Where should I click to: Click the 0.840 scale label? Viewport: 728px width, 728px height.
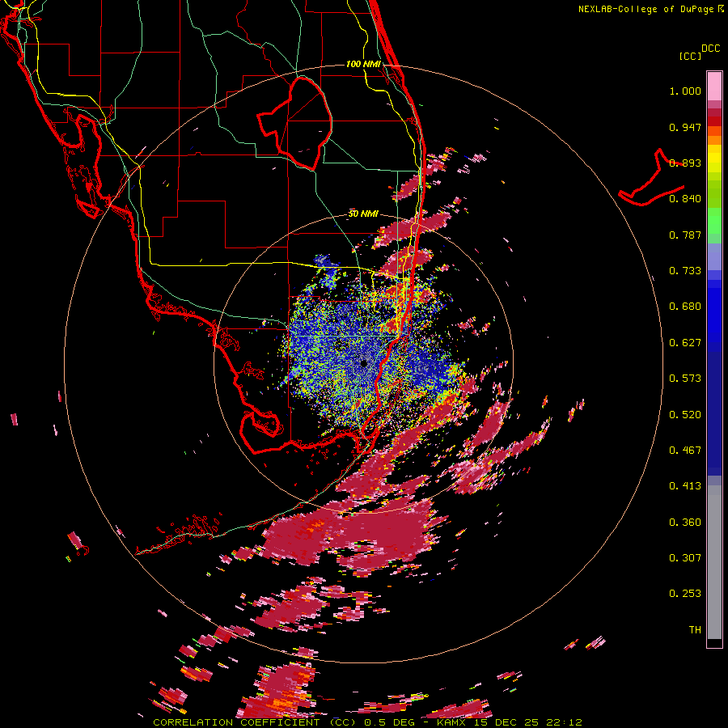pos(685,199)
